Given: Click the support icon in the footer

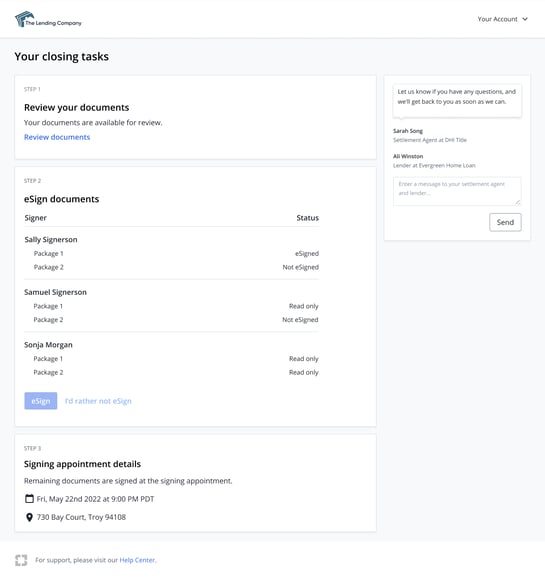Looking at the screenshot, I should click(21, 560).
